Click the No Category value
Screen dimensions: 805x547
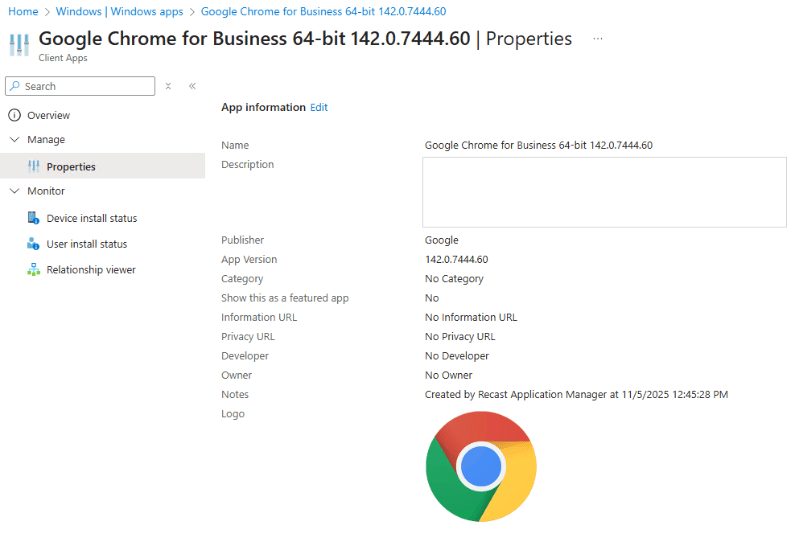point(454,278)
